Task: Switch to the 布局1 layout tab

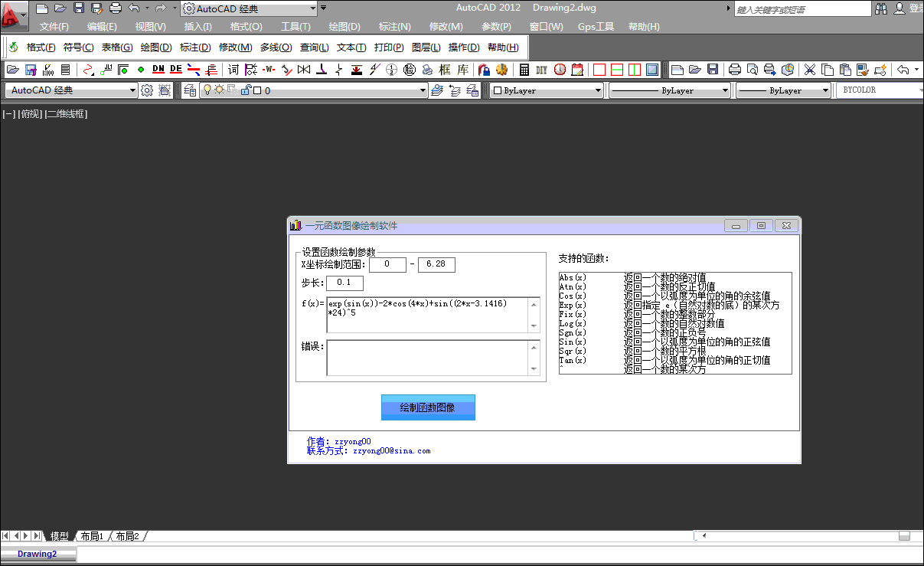Action: point(92,536)
